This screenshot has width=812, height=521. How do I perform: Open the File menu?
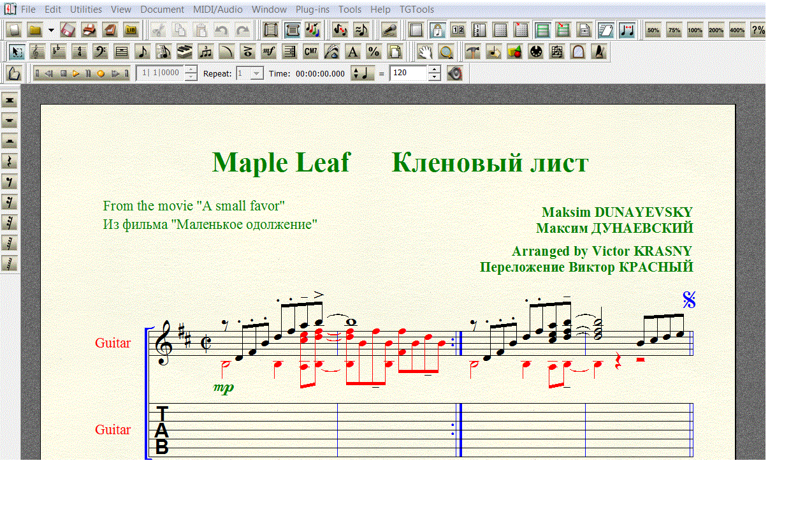pos(28,10)
